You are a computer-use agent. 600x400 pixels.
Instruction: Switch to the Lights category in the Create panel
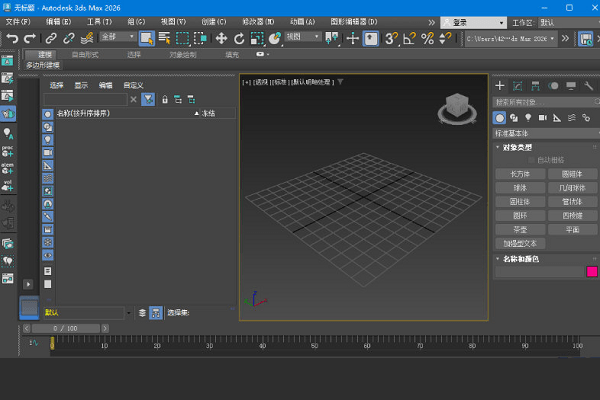click(527, 117)
